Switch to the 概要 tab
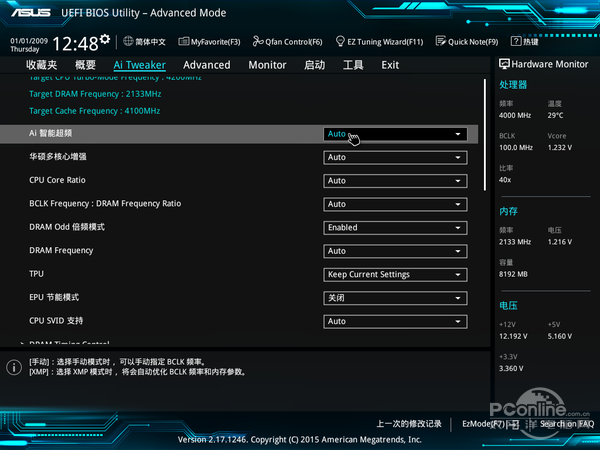600x450 pixels. tap(85, 65)
